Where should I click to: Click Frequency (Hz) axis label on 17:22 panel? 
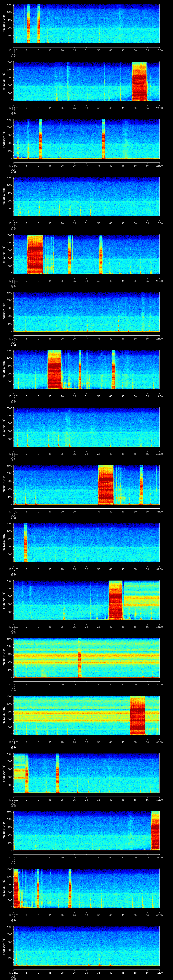click(x=4, y=24)
